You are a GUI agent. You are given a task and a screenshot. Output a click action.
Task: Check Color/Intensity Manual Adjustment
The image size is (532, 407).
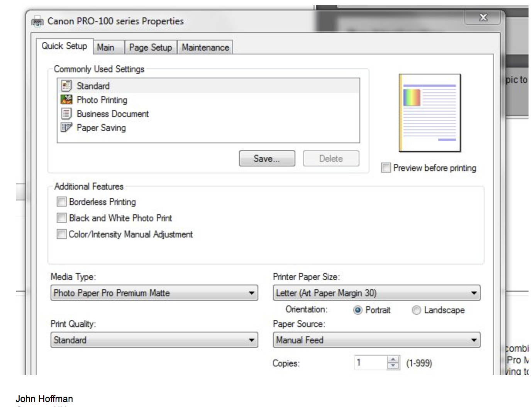61,234
